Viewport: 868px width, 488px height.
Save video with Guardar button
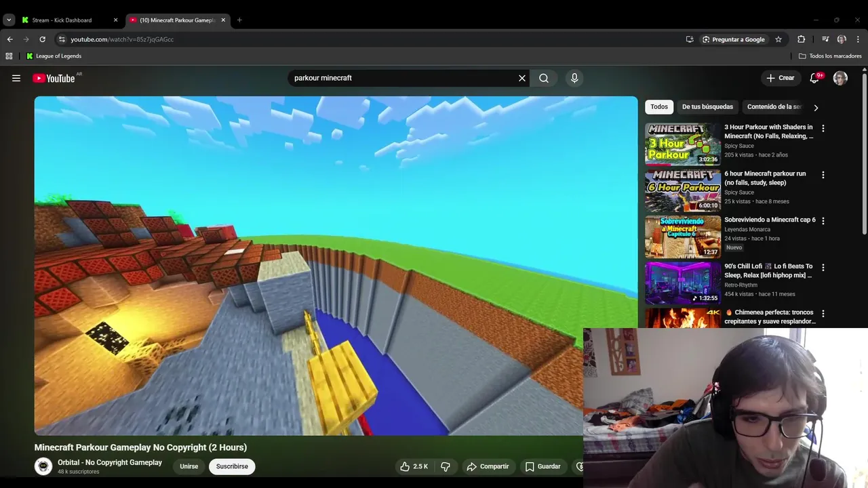542,466
